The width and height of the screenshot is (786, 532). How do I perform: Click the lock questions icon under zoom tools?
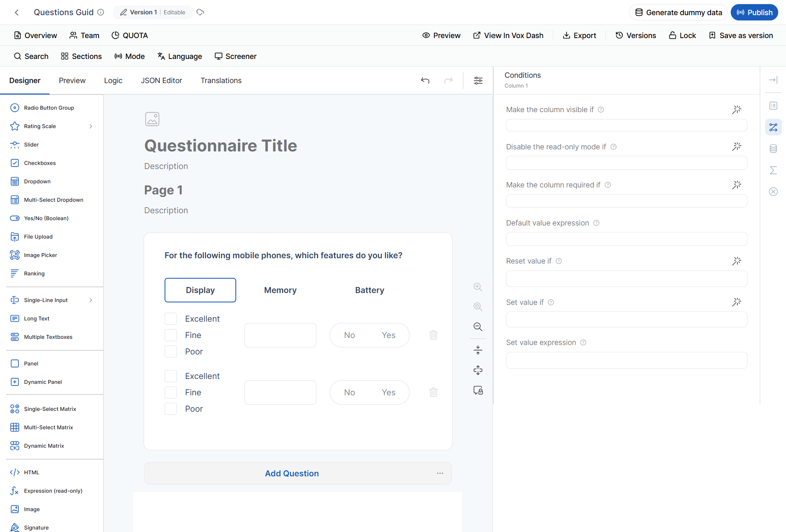click(x=478, y=390)
